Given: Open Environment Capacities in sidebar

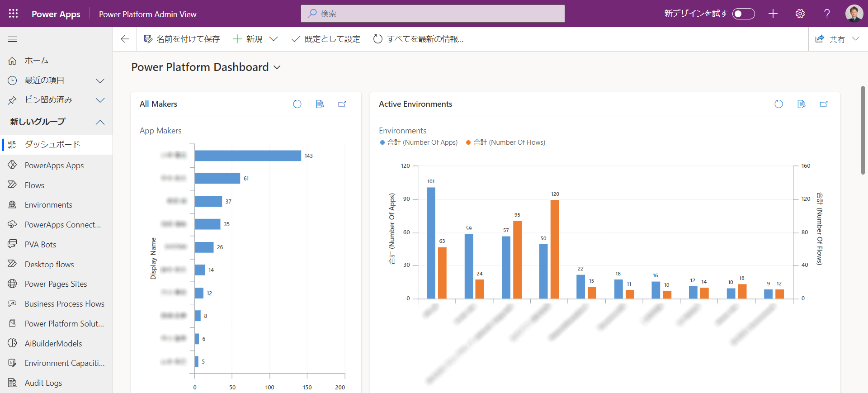Looking at the screenshot, I should click(x=56, y=363).
